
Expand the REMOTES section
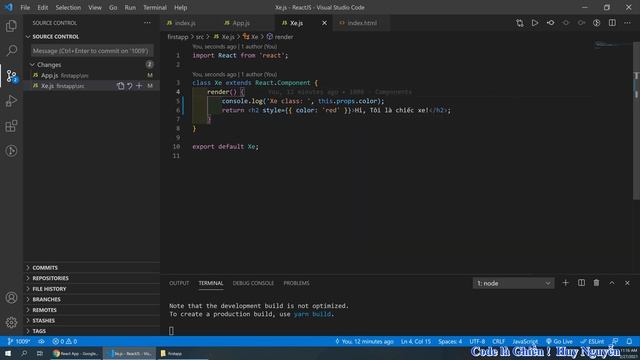click(44, 310)
